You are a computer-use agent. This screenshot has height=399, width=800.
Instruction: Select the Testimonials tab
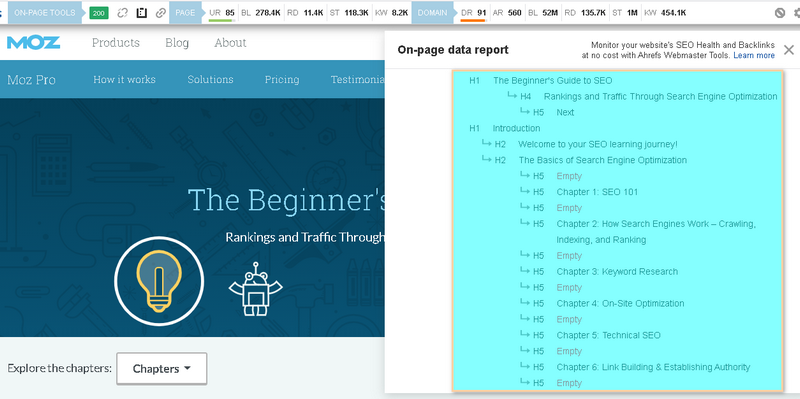[x=357, y=80]
